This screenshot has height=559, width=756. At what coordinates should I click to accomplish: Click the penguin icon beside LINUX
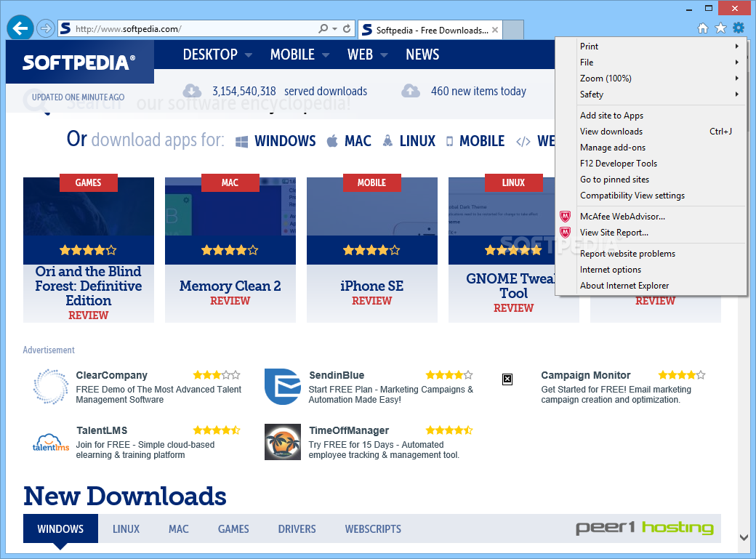[387, 140]
